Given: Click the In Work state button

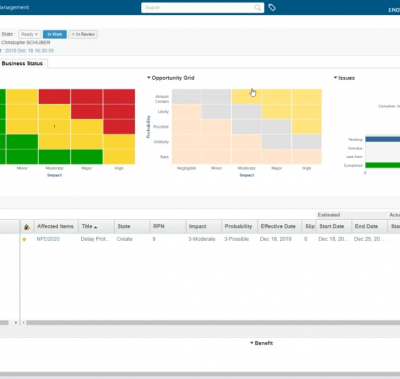Looking at the screenshot, I should click(x=55, y=34).
